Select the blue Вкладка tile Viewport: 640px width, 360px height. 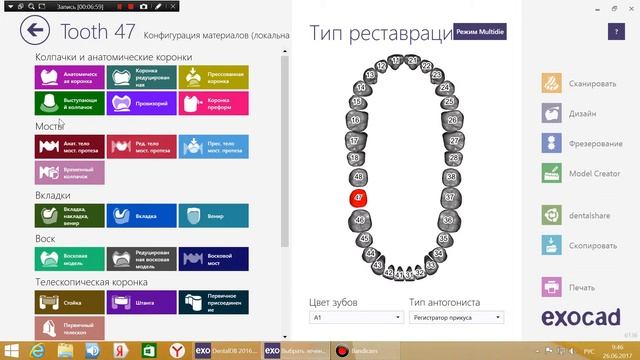coord(142,216)
